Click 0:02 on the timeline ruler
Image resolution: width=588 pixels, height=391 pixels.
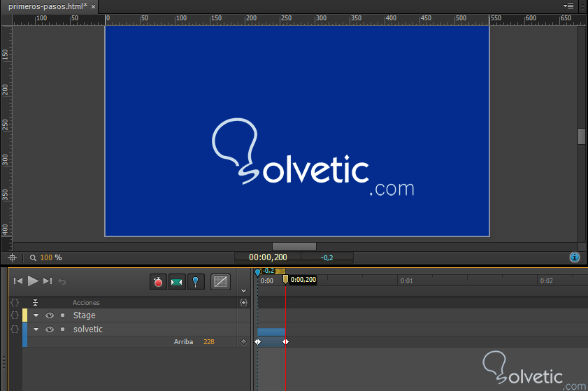click(x=546, y=281)
